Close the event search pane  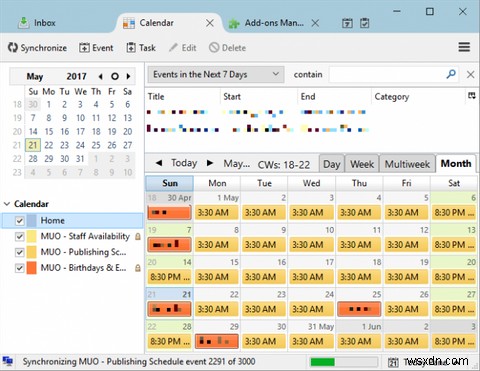[x=470, y=74]
